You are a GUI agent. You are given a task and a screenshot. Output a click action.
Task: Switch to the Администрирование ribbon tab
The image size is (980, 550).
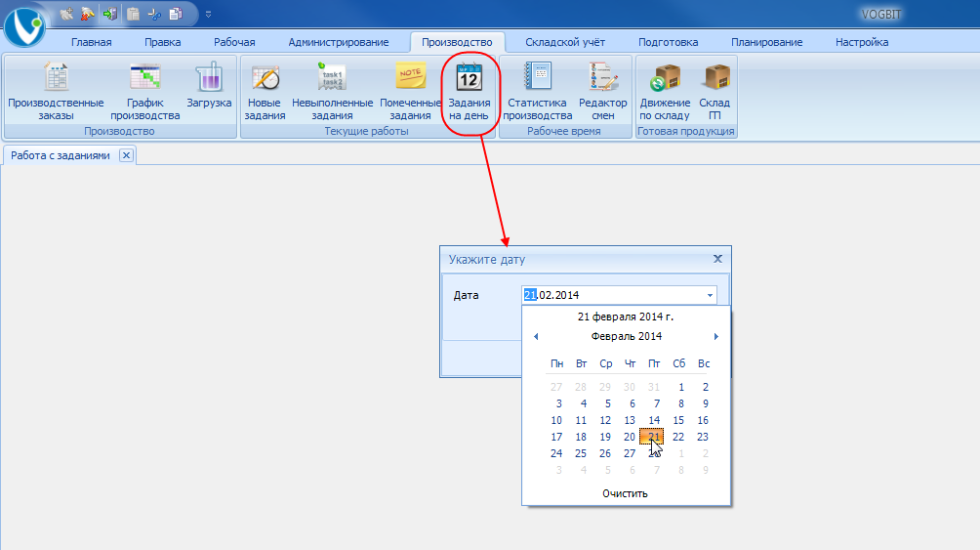click(338, 42)
